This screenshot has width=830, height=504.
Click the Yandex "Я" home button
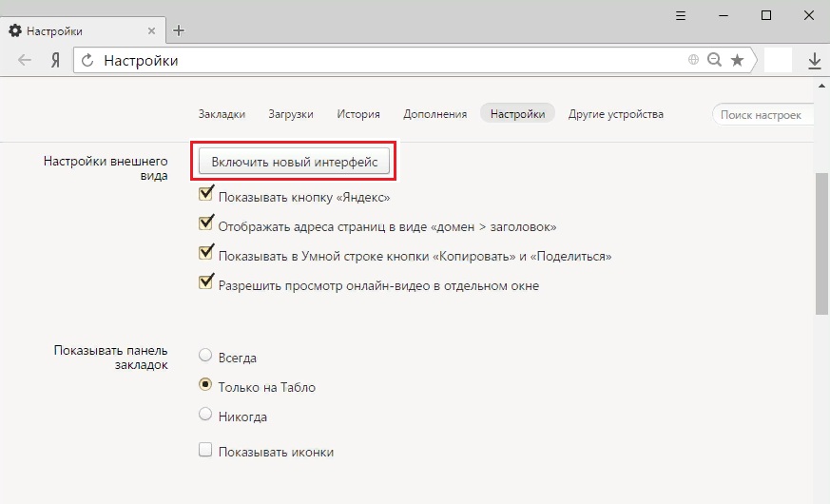(56, 61)
